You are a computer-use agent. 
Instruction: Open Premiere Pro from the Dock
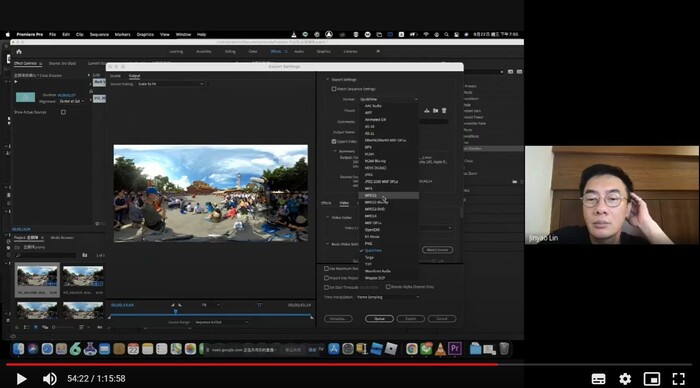pyautogui.click(x=455, y=348)
